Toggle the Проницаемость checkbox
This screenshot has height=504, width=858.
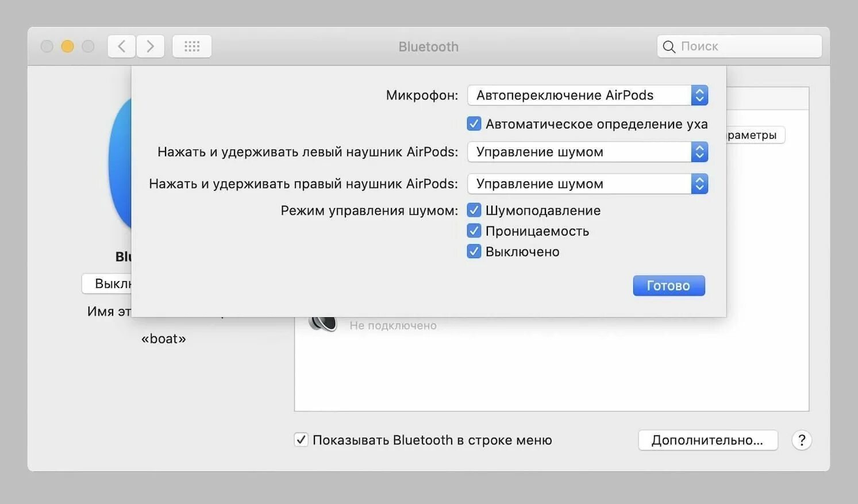pos(474,231)
